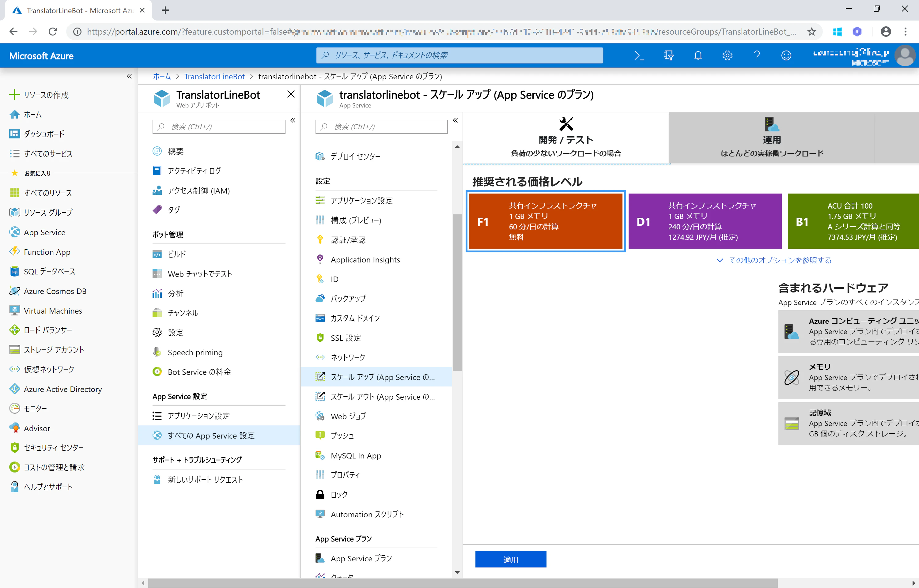Image resolution: width=919 pixels, height=588 pixels.
Task: Open the notifications bell icon
Action: (x=698, y=55)
